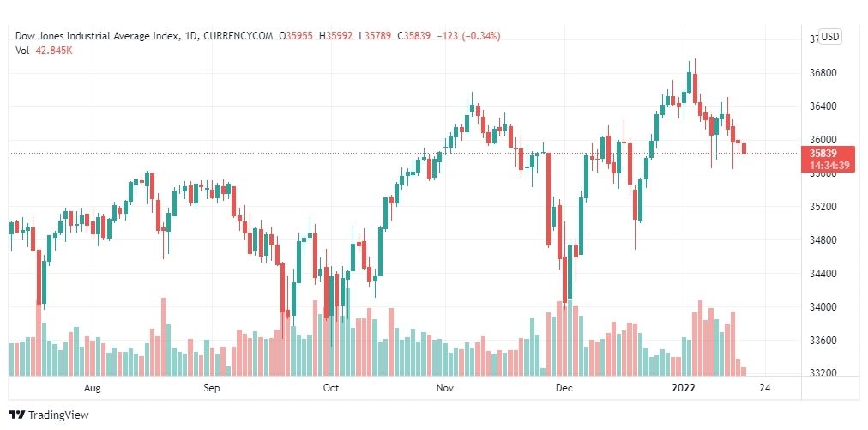Click the 24 date label on time axis
This screenshot has height=430, width=868.
coord(765,388)
